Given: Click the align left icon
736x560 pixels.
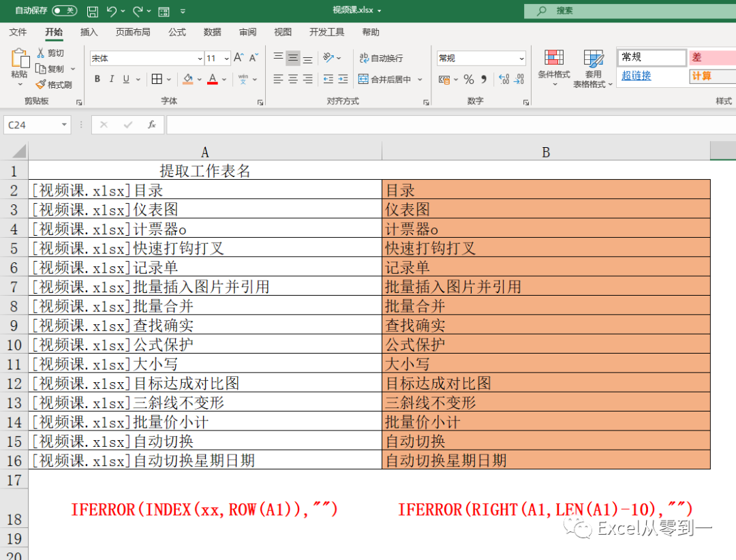Looking at the screenshot, I should coord(278,79).
